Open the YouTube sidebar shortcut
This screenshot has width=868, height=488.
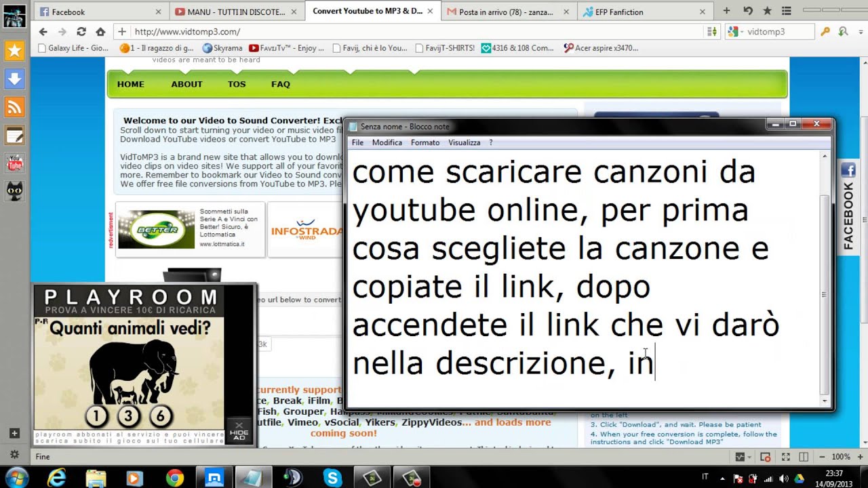pyautogui.click(x=14, y=163)
